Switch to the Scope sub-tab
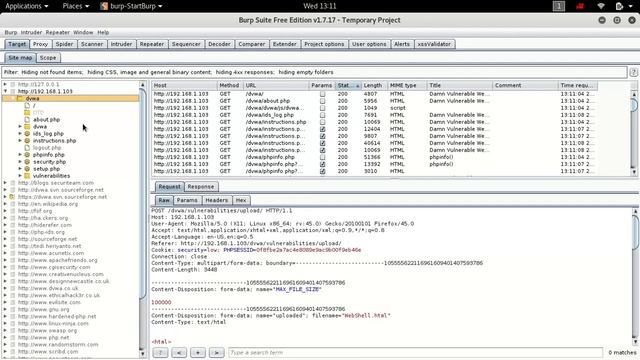Viewport: 640px width, 360px height. [48, 58]
